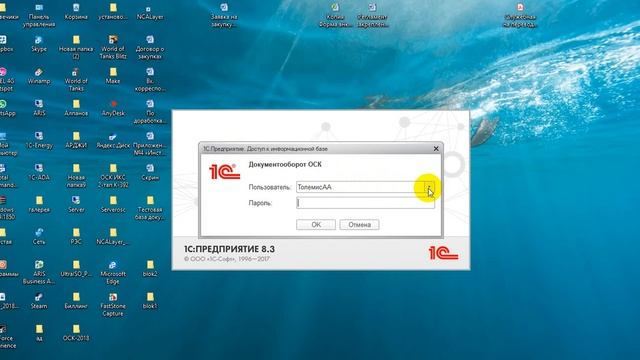Select the Make folder
Viewport: 640px width, 360px height.
click(x=113, y=77)
